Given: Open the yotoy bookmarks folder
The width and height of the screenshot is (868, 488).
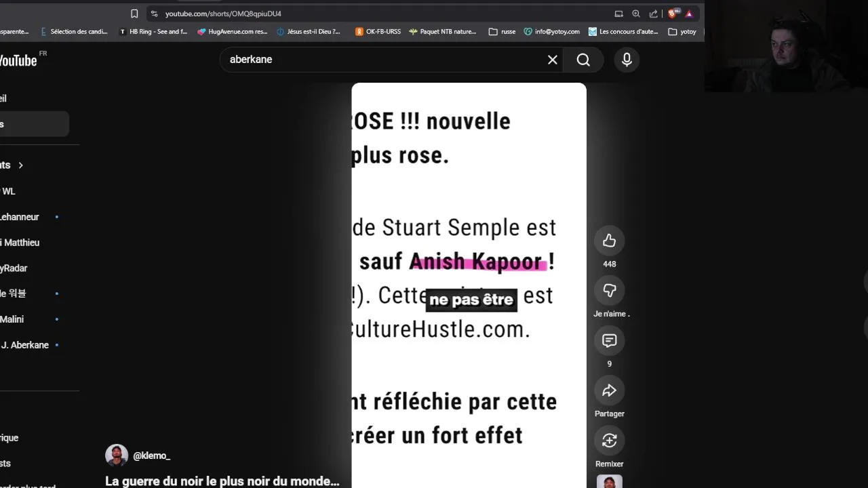Looking at the screenshot, I should coord(682,31).
